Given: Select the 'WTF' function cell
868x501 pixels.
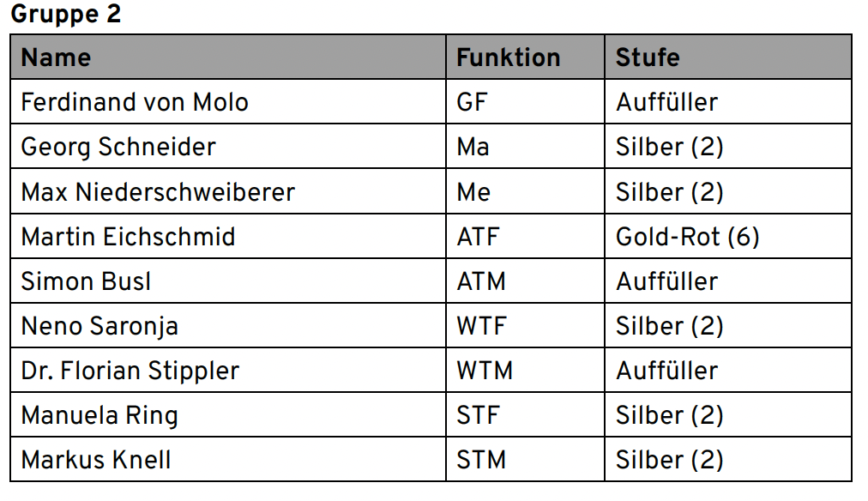Looking at the screenshot, I should tap(481, 326).
